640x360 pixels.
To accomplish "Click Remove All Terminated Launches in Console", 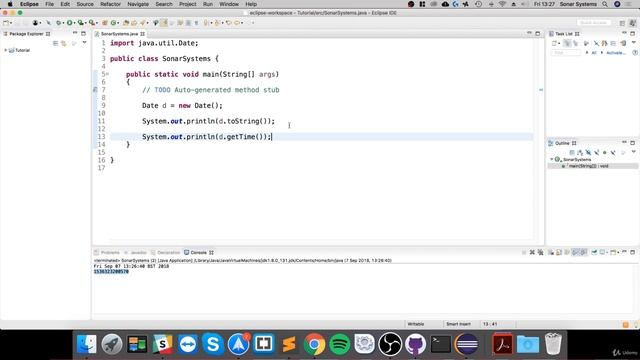I will click(540, 253).
